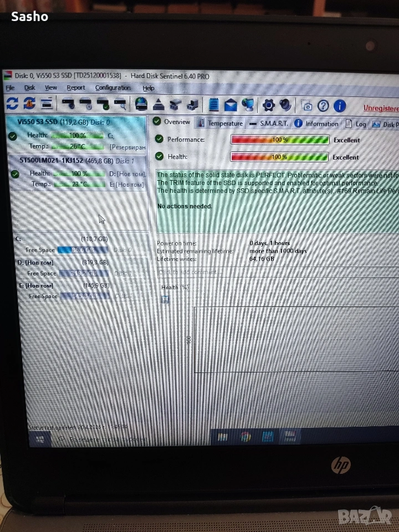Image resolution: width=399 pixels, height=532 pixels.
Task: Switch to the Temperature tab
Action: coord(221,124)
